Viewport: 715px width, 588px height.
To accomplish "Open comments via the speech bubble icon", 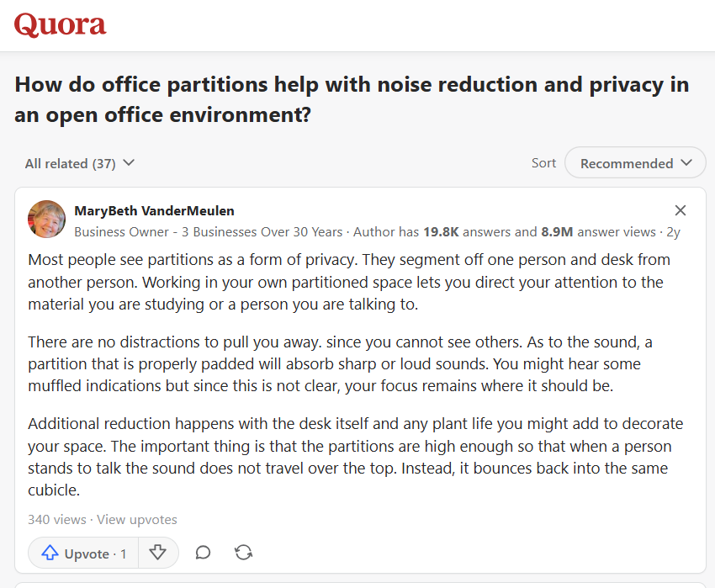I will 203,553.
